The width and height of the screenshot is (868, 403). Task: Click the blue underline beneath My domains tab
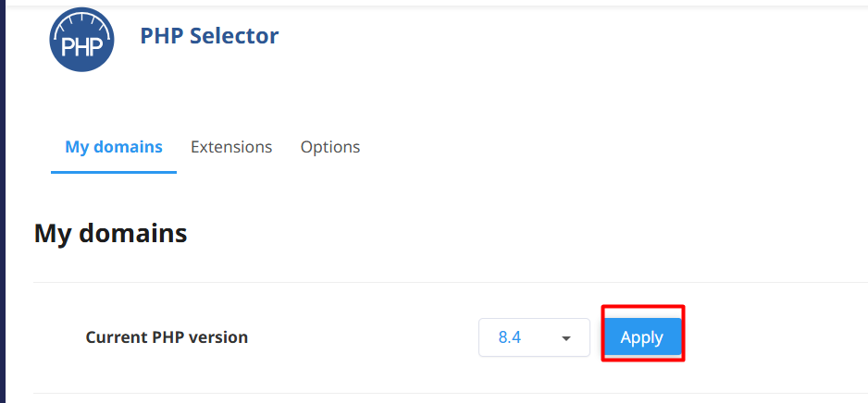[113, 172]
